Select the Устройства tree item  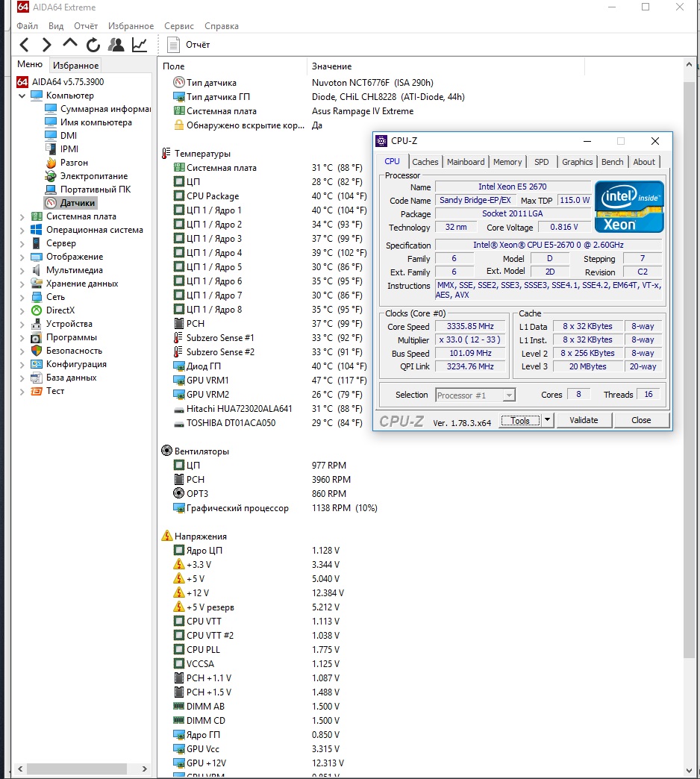[x=62, y=324]
